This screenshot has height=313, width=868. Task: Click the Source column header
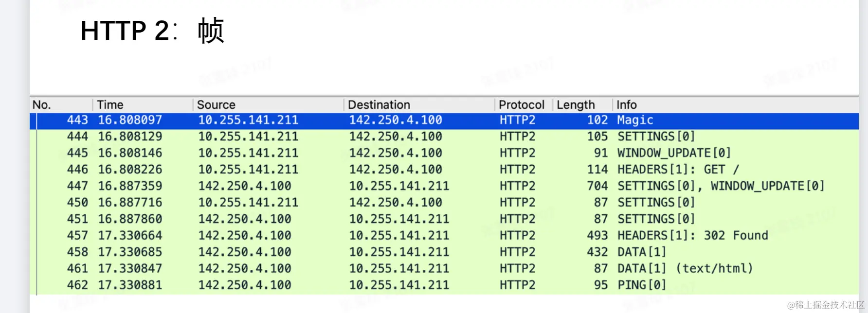[x=217, y=105]
